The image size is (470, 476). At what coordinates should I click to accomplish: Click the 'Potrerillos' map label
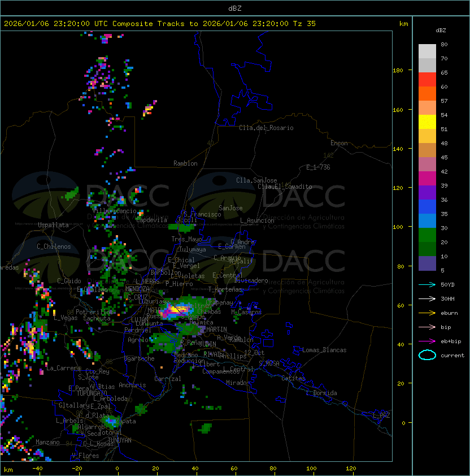coord(94,312)
